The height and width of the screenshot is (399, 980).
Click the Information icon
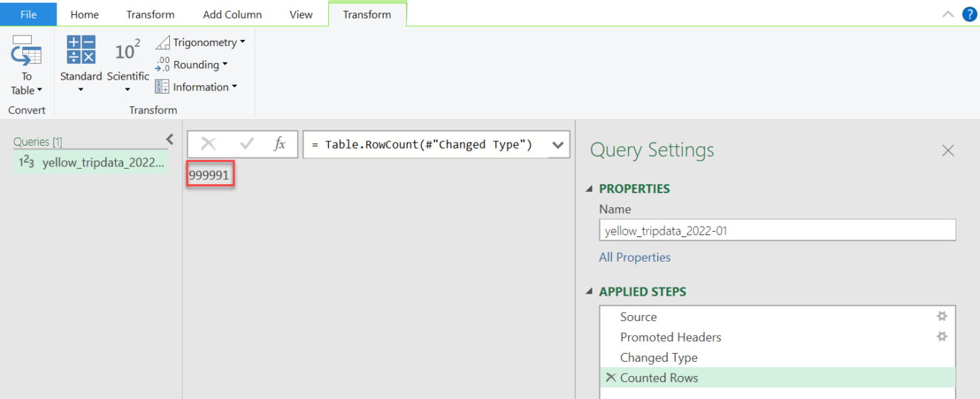click(163, 87)
